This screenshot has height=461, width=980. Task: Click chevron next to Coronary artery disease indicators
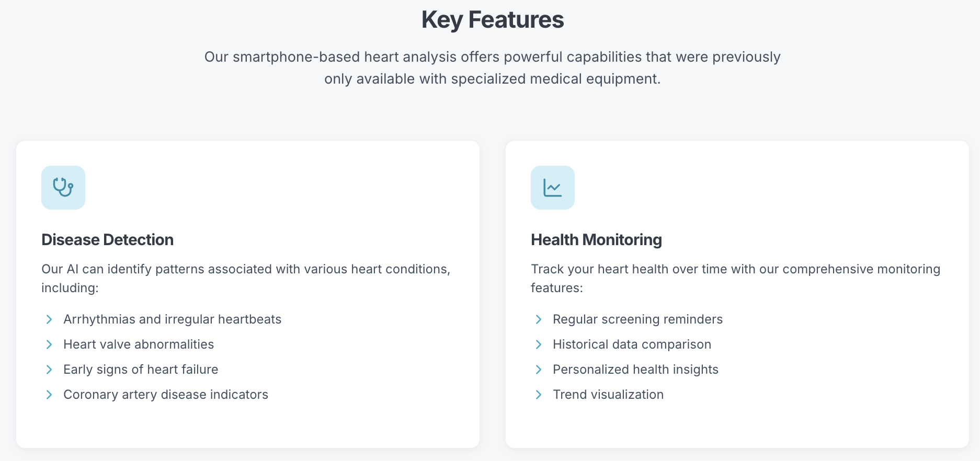pyautogui.click(x=49, y=395)
